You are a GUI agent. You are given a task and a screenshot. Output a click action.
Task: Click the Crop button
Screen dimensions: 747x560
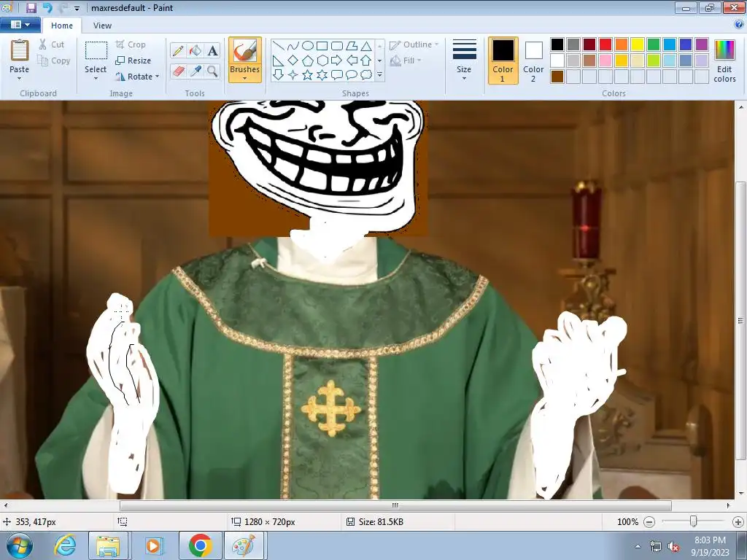click(x=131, y=44)
